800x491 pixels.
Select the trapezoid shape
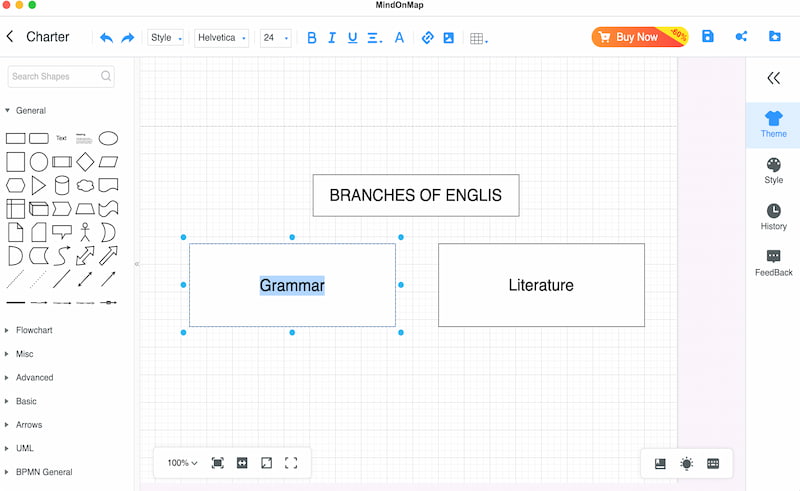coord(85,209)
